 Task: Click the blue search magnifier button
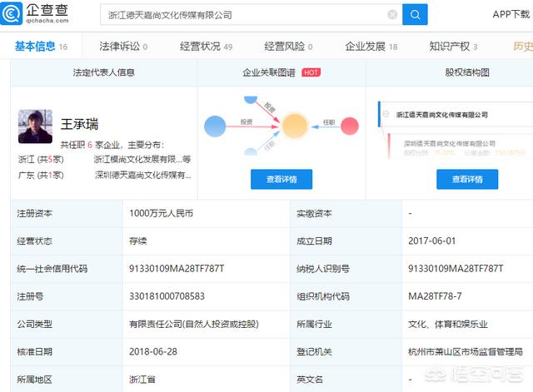(x=415, y=15)
